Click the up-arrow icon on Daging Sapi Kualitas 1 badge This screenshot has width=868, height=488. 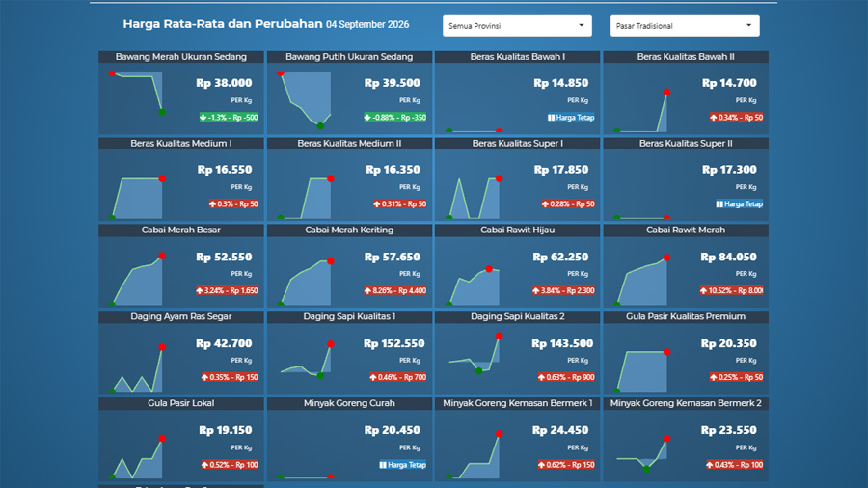coord(373,377)
